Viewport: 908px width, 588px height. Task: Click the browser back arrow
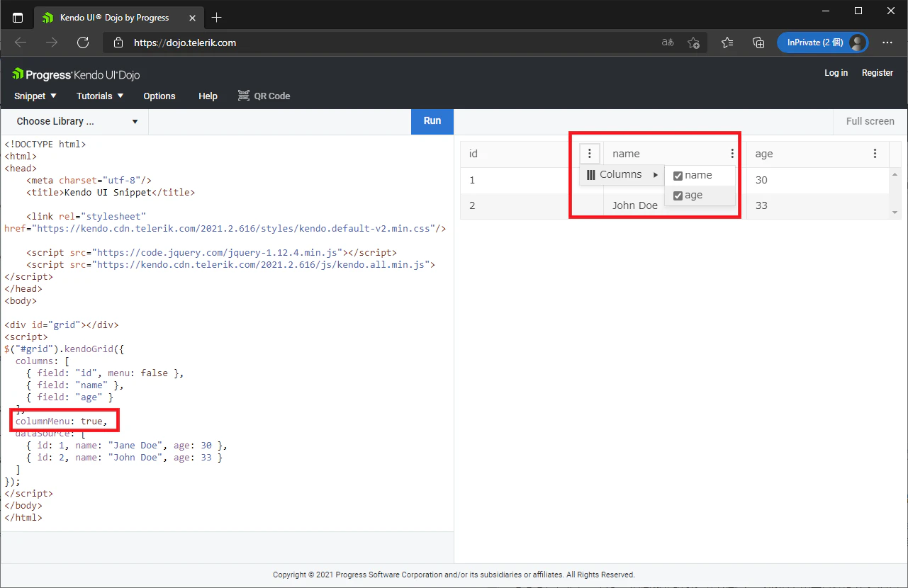21,43
